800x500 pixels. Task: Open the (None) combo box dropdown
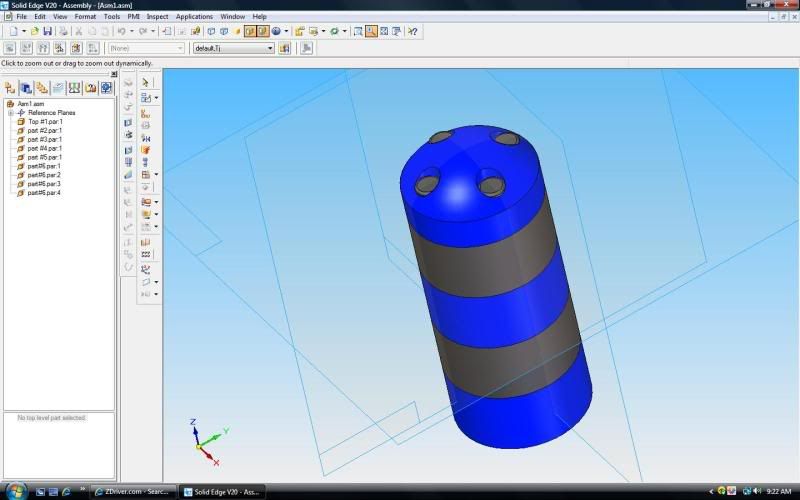[180, 48]
